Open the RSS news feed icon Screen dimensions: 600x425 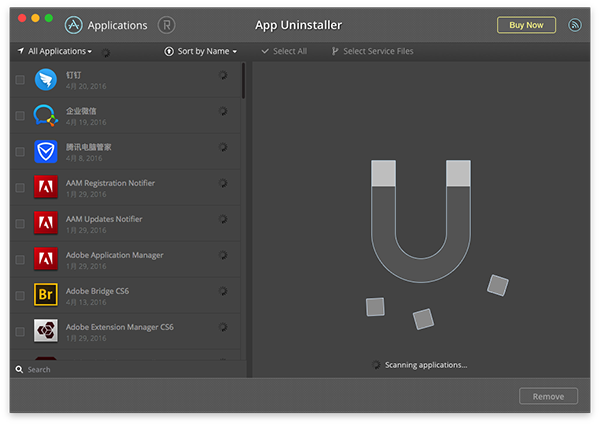tap(575, 25)
